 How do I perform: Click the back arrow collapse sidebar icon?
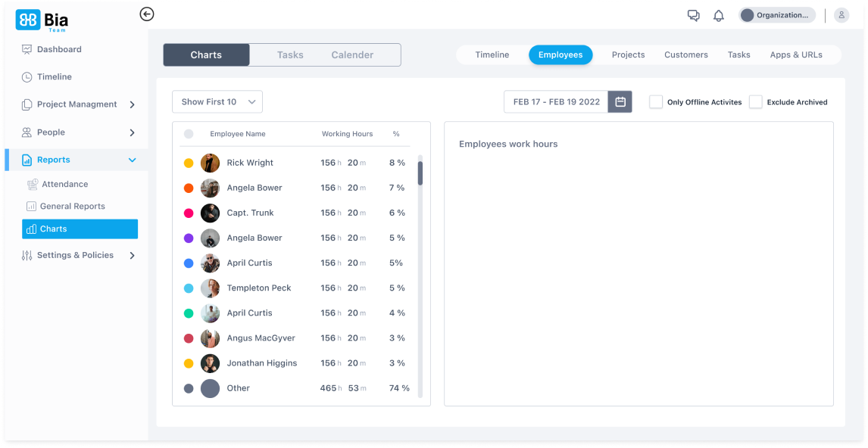coord(147,14)
